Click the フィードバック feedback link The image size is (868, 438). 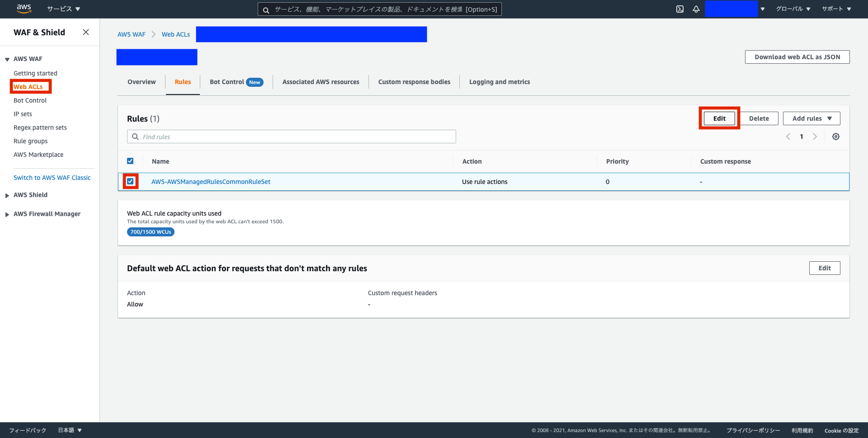[28, 430]
